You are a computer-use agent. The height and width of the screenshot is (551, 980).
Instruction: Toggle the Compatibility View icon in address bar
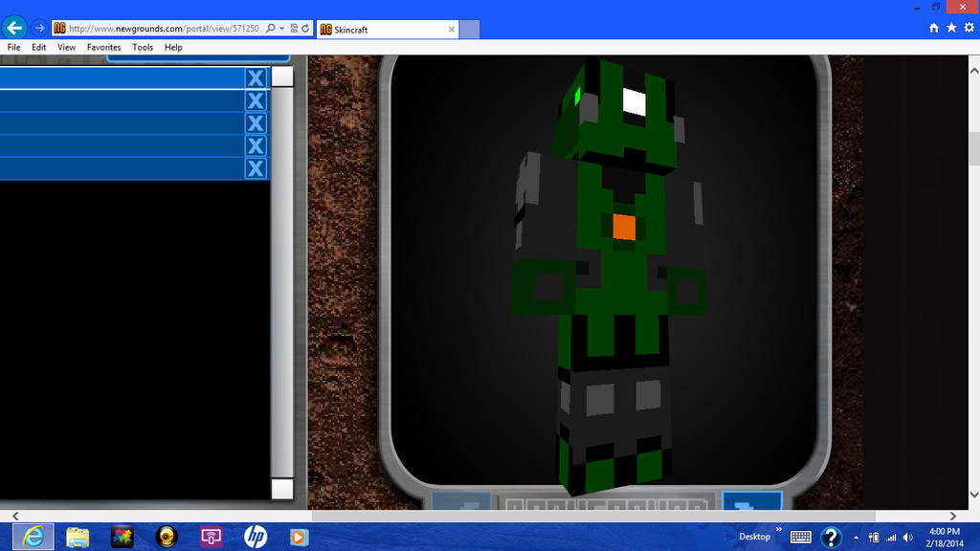click(x=294, y=28)
